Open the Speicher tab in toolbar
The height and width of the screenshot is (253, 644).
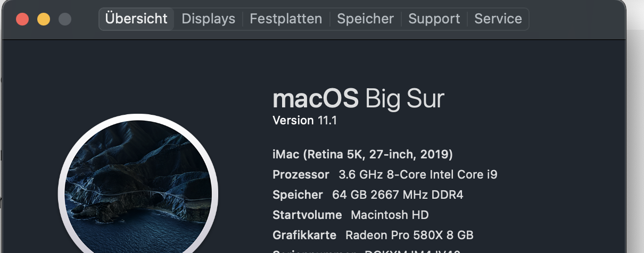click(365, 19)
